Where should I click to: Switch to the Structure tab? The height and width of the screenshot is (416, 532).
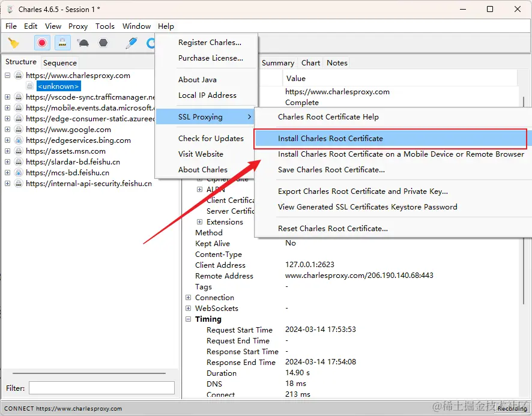20,62
